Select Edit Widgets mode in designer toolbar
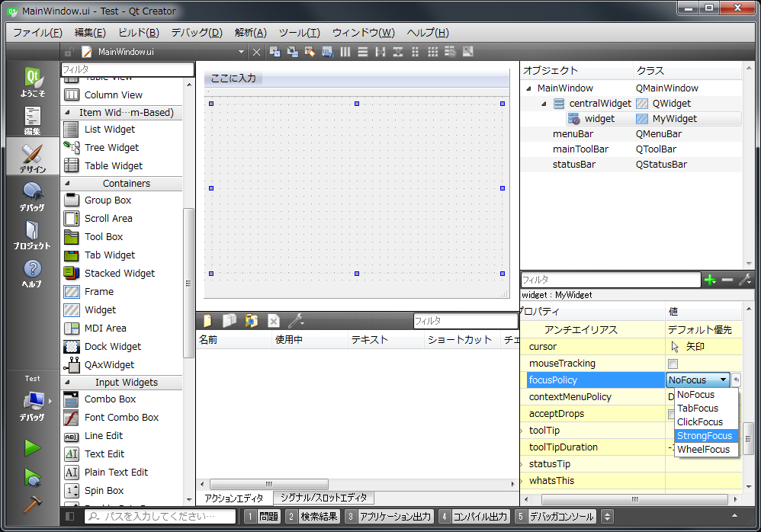761x532 pixels. 275,52
